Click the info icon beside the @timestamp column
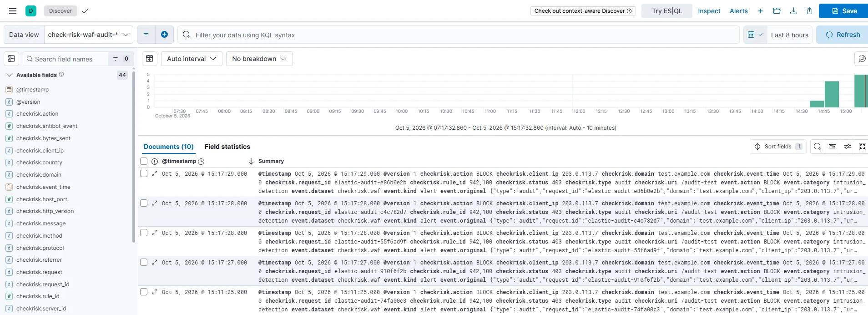The image size is (868, 315). click(x=155, y=161)
